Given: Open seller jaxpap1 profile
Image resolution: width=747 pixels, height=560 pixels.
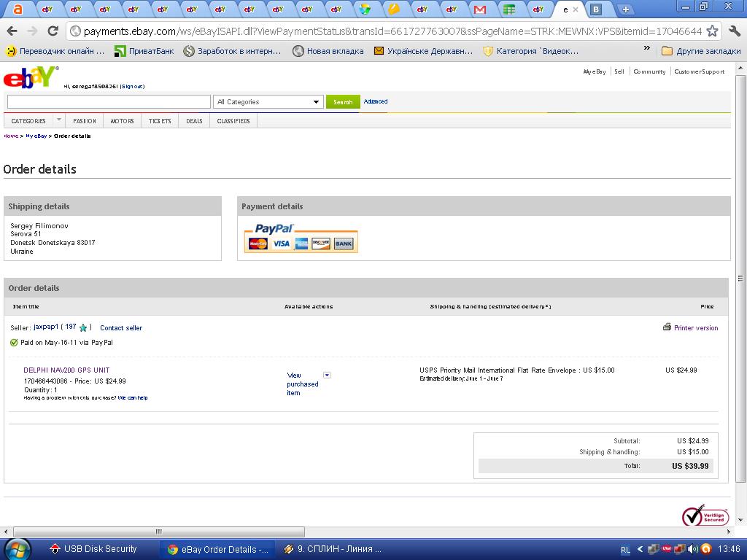Looking at the screenshot, I should click(46, 327).
